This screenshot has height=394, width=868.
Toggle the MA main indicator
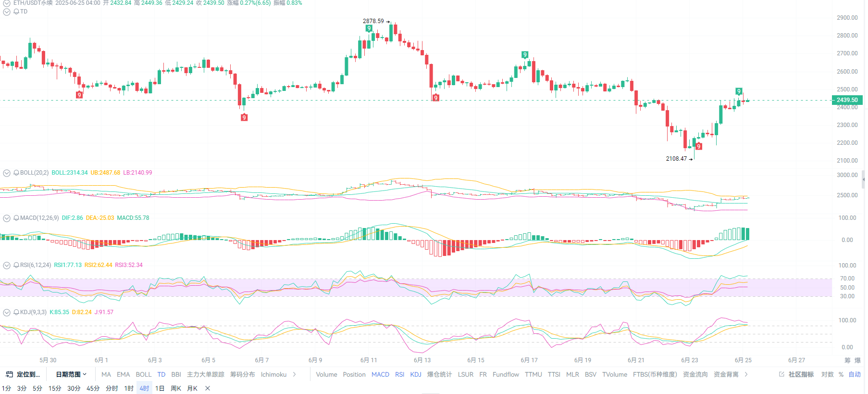[106, 374]
